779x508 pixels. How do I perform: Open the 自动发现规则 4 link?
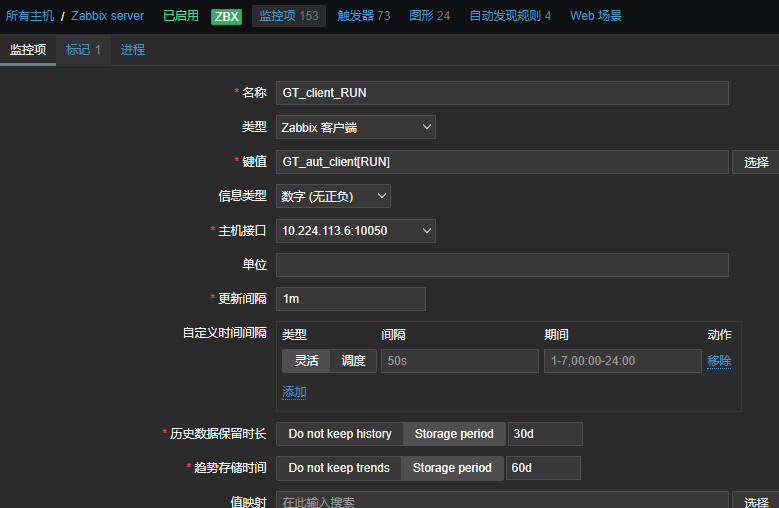(510, 16)
